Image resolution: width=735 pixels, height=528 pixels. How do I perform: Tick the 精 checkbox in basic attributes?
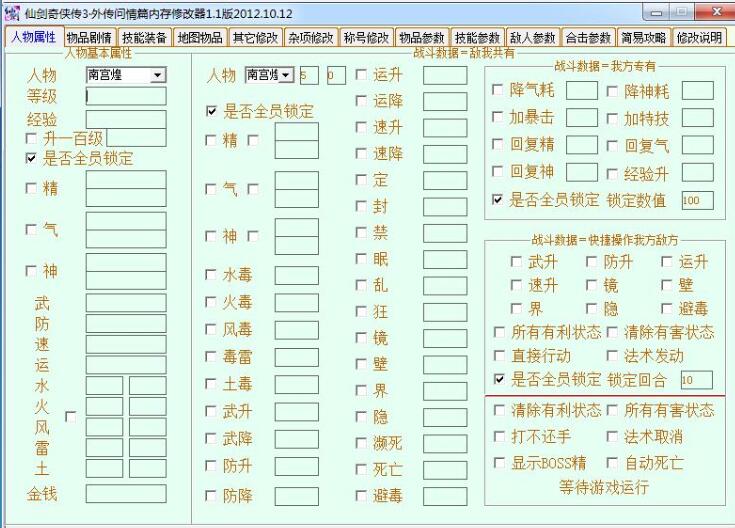31,188
